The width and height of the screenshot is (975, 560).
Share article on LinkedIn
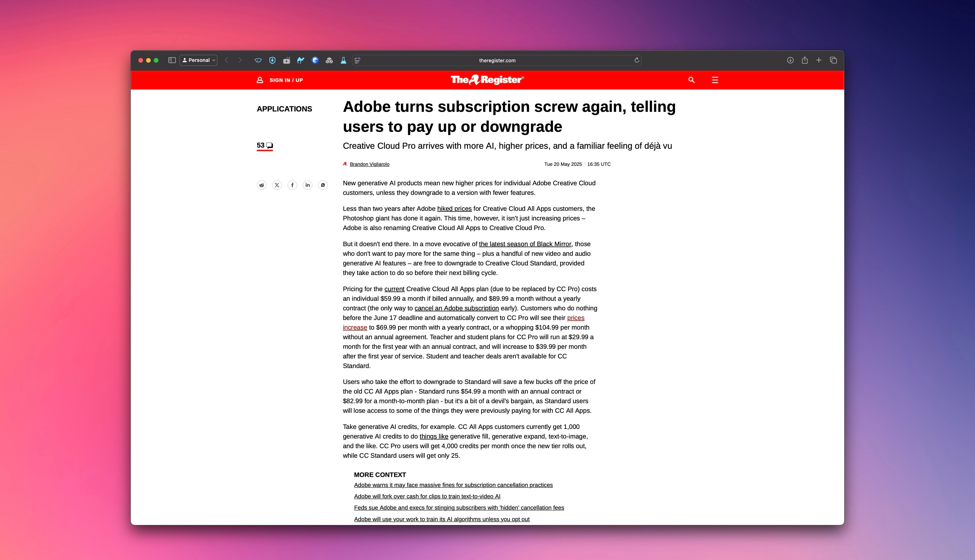(308, 185)
